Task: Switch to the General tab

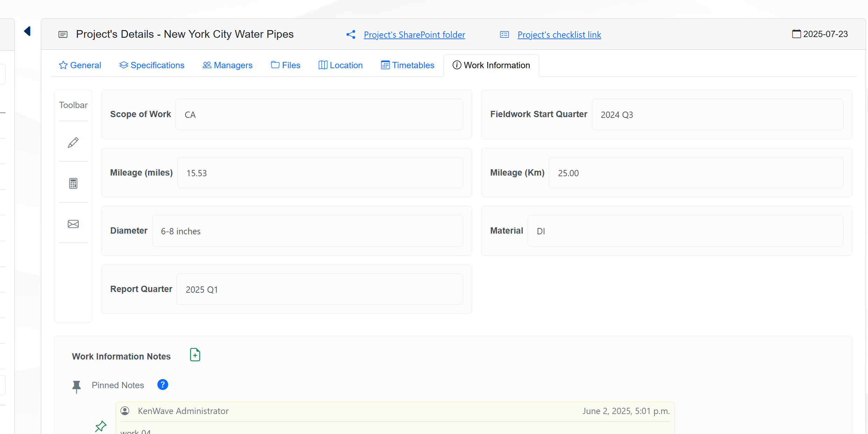Action: 80,65
